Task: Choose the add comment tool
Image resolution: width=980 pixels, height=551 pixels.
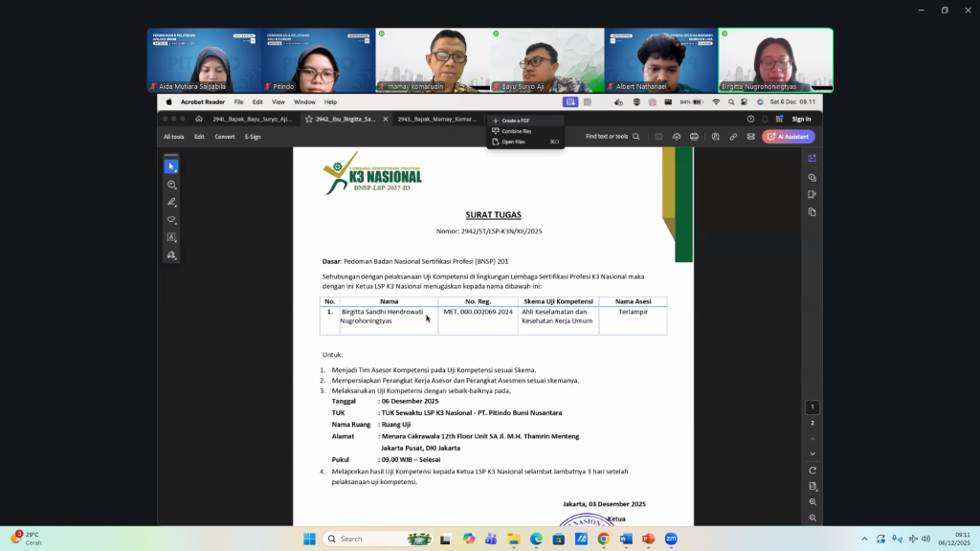Action: point(171,185)
